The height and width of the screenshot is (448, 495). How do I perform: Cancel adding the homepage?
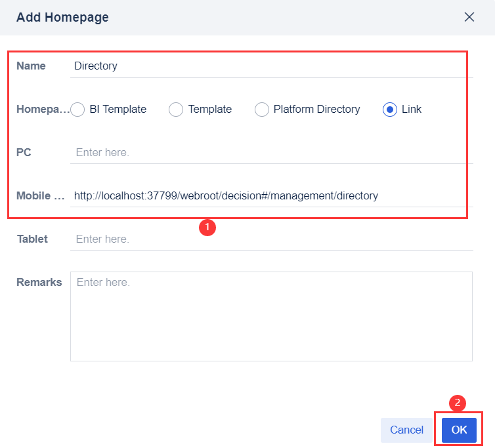tap(406, 430)
